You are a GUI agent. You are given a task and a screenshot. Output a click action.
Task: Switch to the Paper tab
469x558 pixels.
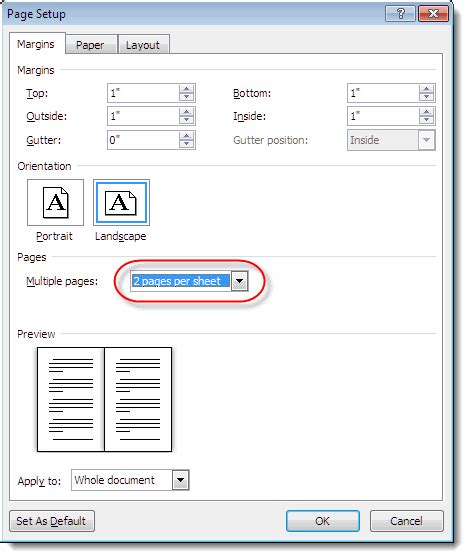(x=90, y=45)
